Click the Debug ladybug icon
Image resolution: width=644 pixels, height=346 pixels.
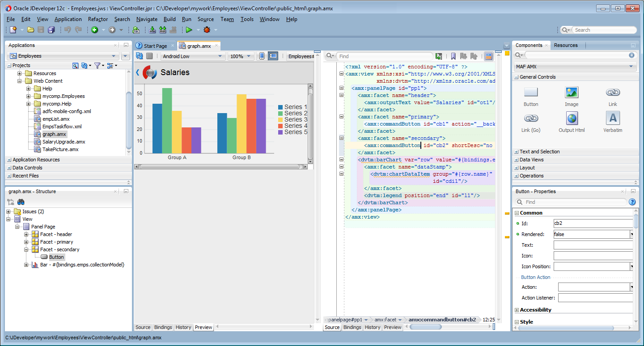pyautogui.click(x=207, y=30)
